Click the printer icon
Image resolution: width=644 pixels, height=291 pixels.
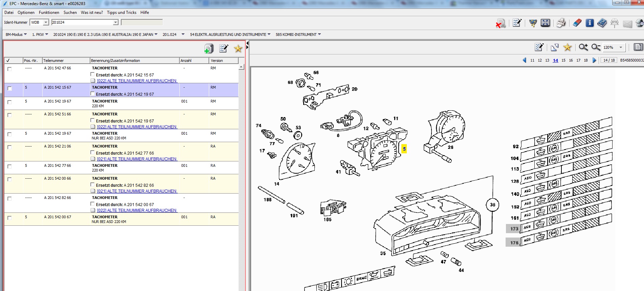(561, 23)
